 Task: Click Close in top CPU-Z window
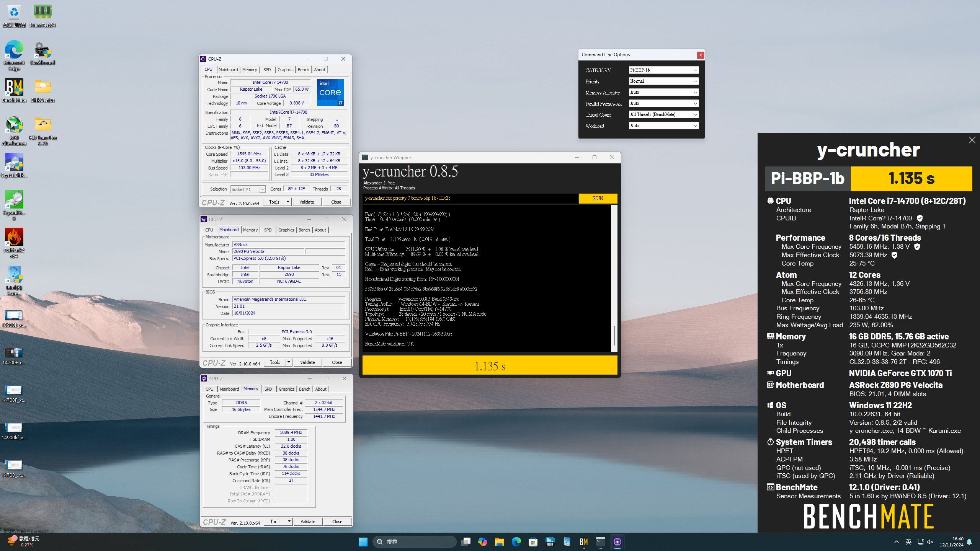click(x=336, y=202)
